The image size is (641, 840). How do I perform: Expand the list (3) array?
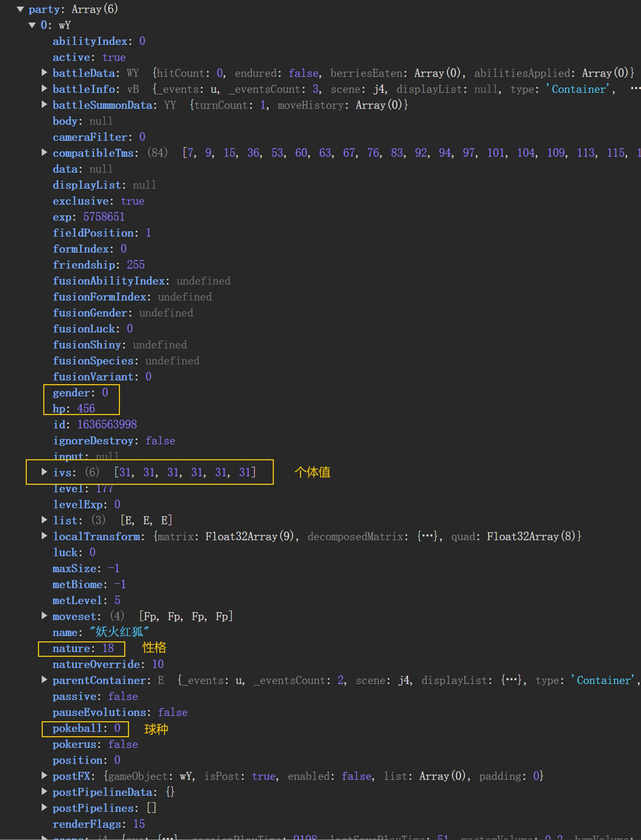pos(45,520)
